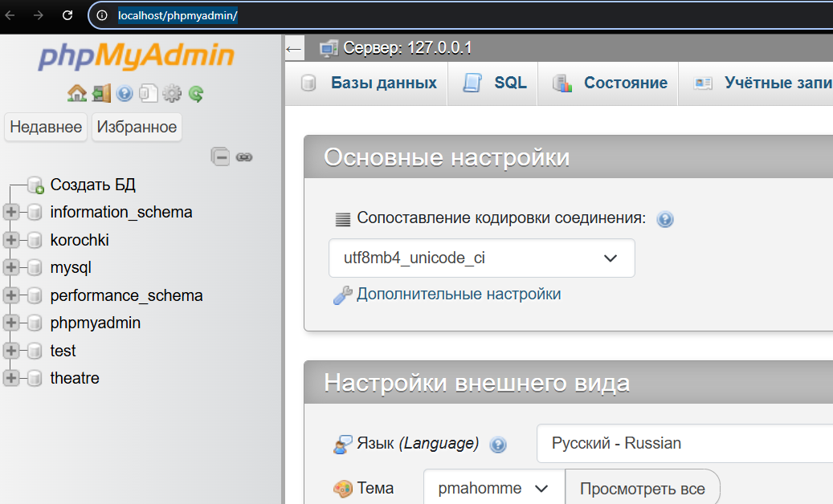Image resolution: width=833 pixels, height=504 pixels.
Task: Click help icon next to connection collation
Action: click(664, 219)
